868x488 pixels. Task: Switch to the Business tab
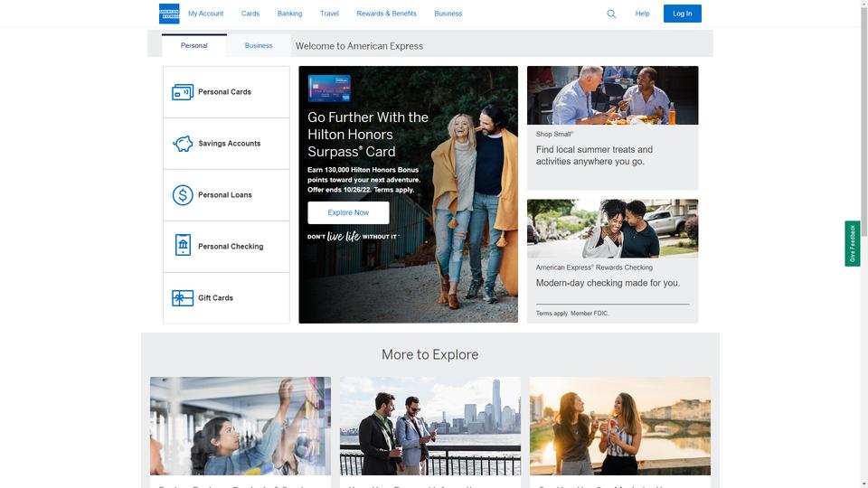coord(259,45)
